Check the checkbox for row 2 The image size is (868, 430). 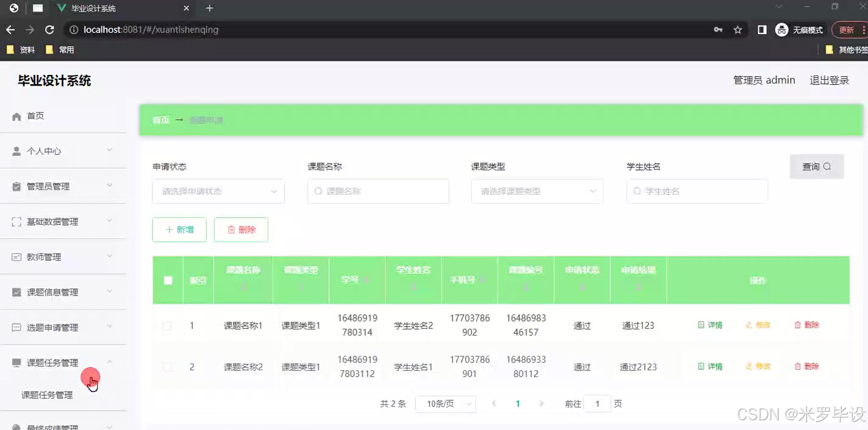[167, 367]
